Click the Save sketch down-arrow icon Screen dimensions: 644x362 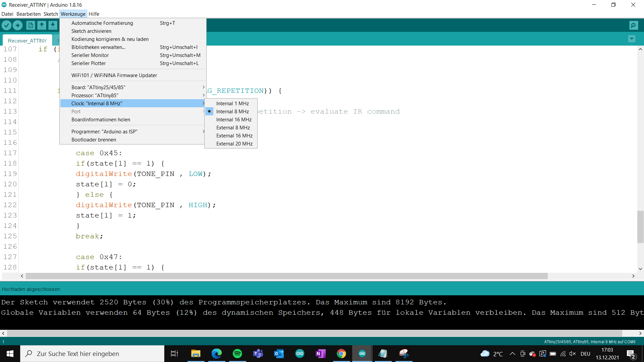(53, 25)
